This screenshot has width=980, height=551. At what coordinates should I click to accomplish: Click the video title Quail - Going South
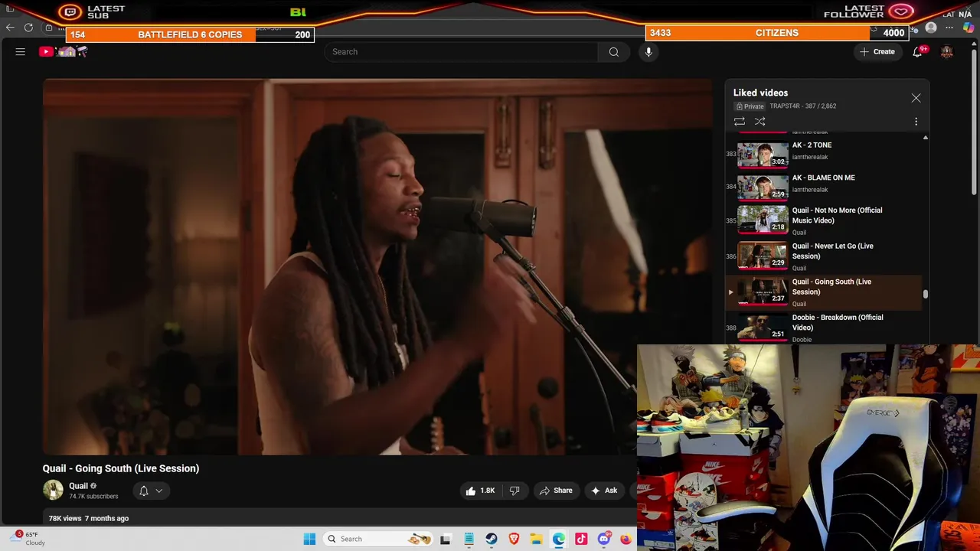coord(121,468)
